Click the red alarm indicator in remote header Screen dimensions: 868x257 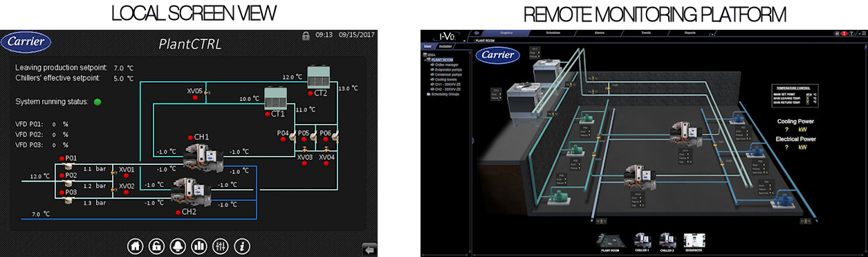(844, 33)
